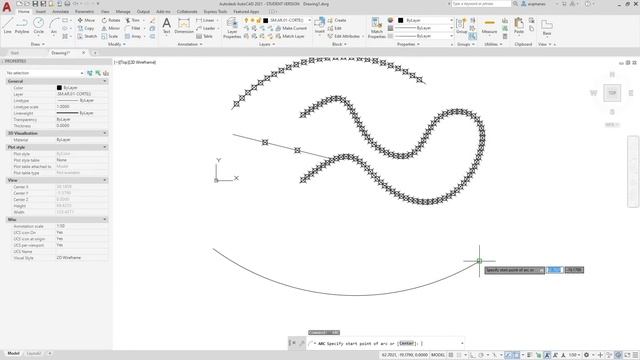Expand the Modify panel dropdown

point(116,44)
